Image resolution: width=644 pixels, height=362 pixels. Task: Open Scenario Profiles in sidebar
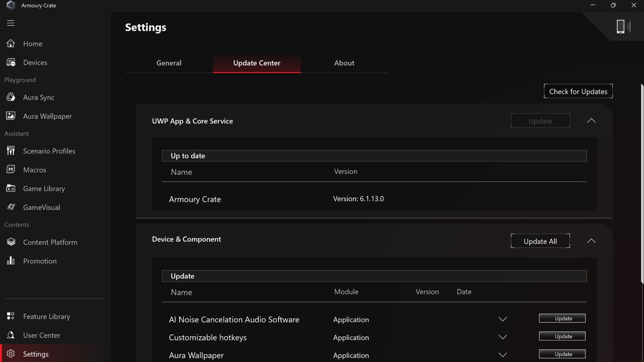pos(49,151)
